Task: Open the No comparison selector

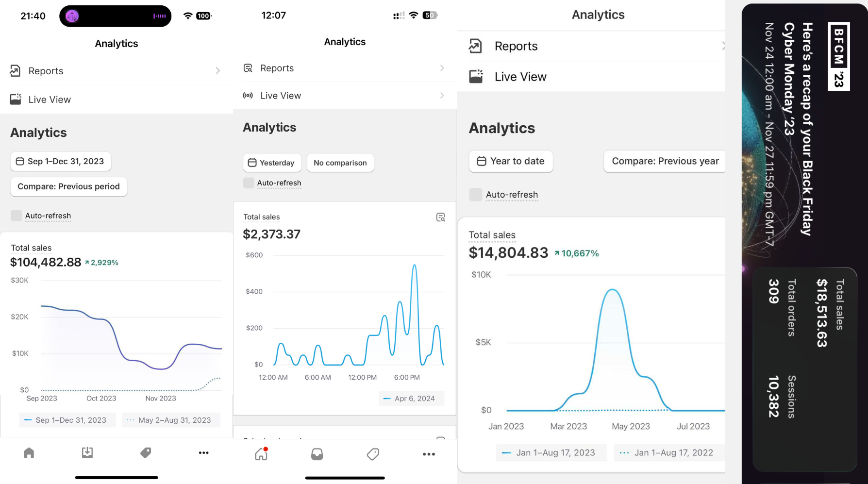Action: point(340,163)
